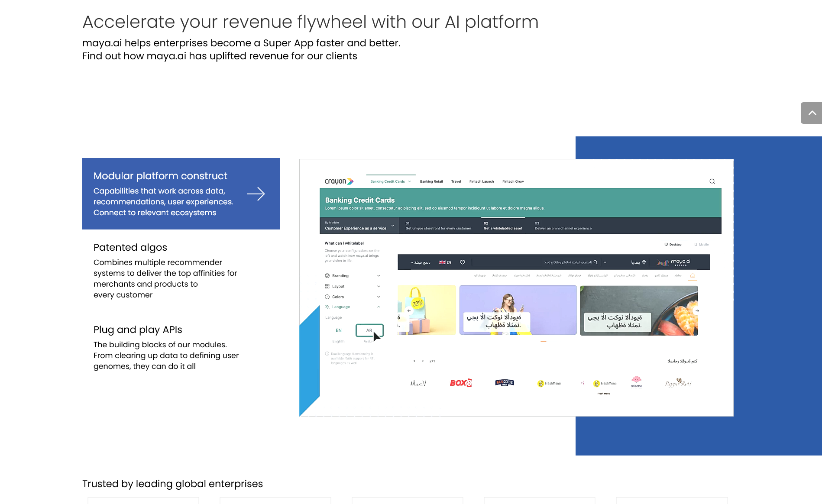This screenshot has height=504, width=822.
Task: Click the crayon logo in the demo
Action: tap(339, 181)
